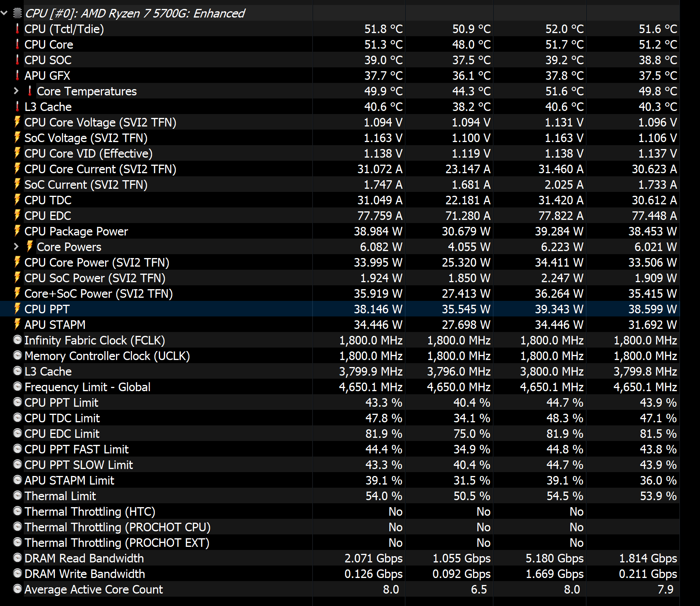
Task: Click clock icon beside Infinity Fabric Clock (FCLK)
Action: coord(17,340)
